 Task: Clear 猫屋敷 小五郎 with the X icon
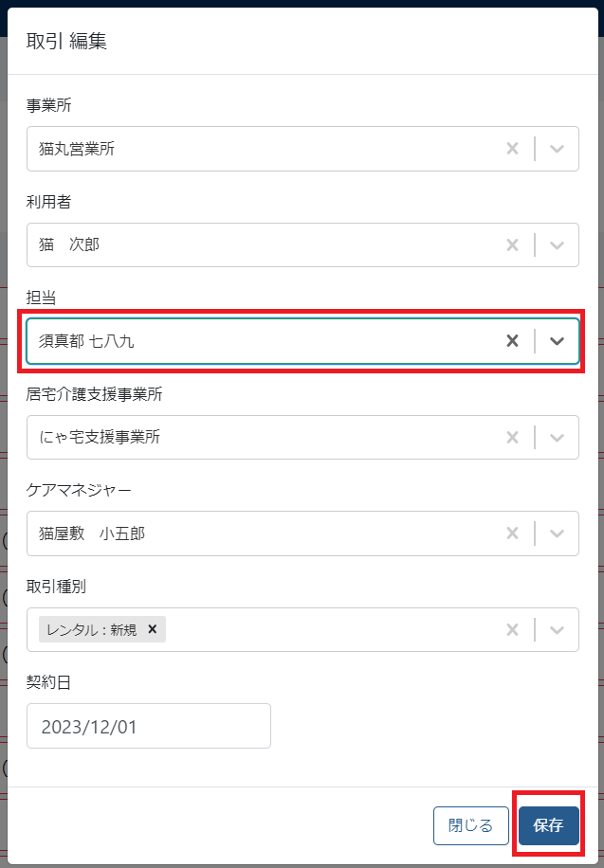[x=512, y=533]
